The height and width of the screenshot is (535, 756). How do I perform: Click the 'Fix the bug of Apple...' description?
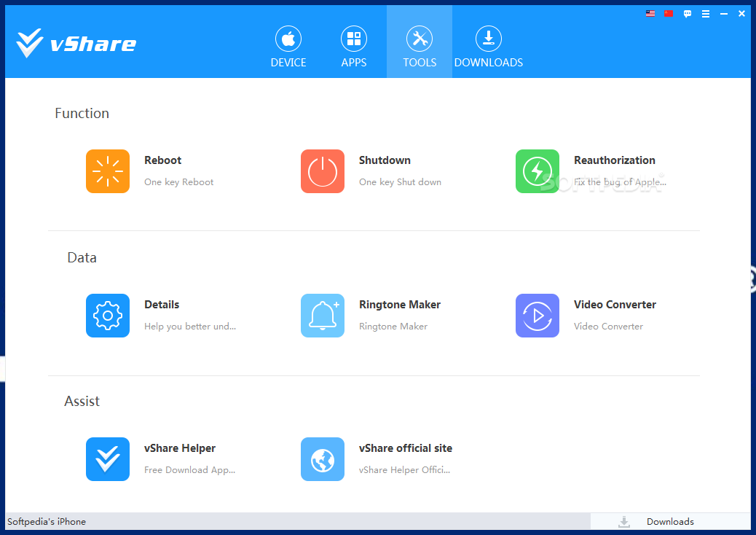(620, 182)
